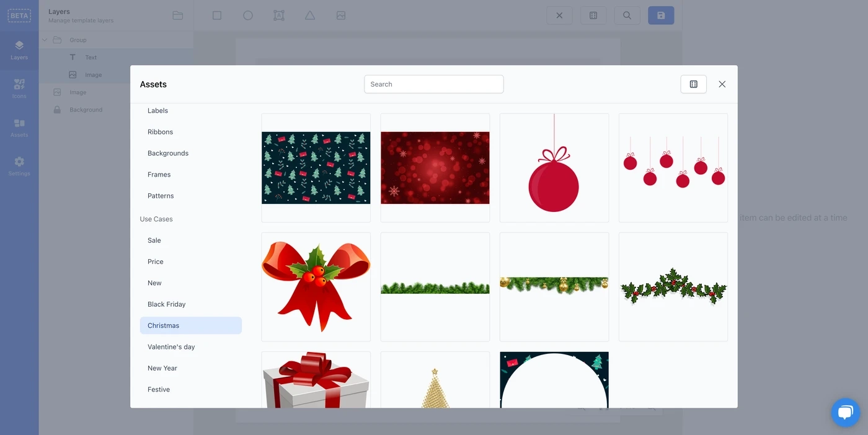868x435 pixels.
Task: Select the Background layer row
Action: coord(116,110)
